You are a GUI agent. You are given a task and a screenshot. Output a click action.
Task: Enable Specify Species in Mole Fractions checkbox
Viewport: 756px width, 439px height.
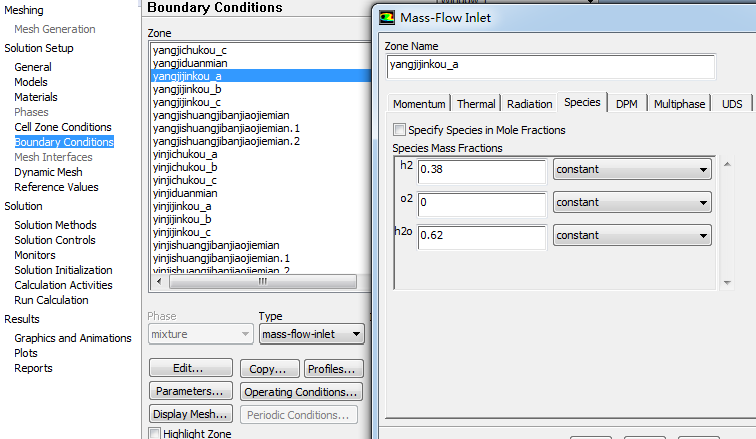[399, 130]
